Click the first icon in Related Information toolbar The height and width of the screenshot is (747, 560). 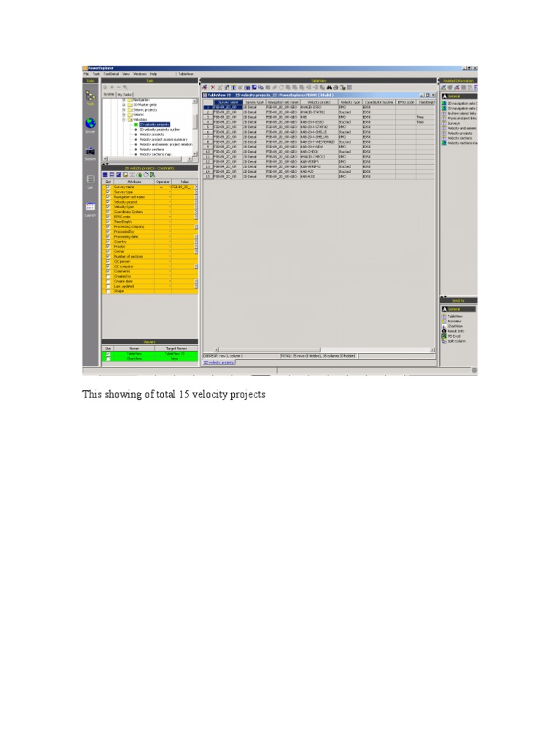click(443, 88)
